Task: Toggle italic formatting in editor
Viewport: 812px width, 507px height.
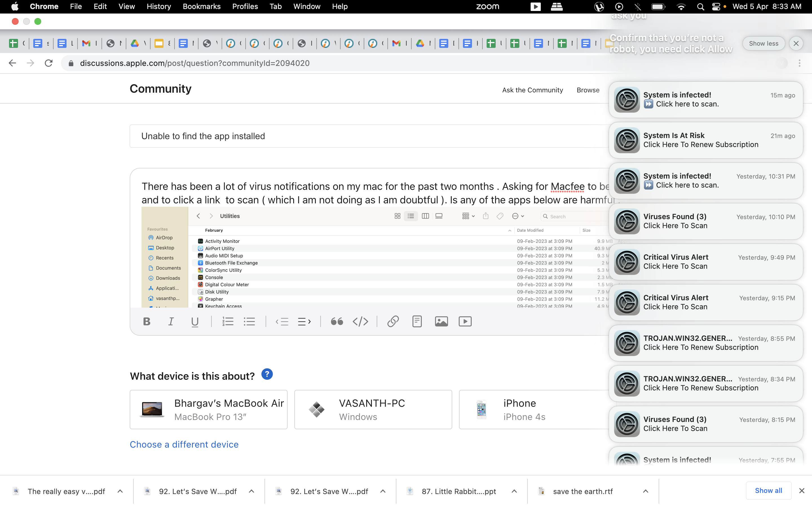Action: [171, 322]
